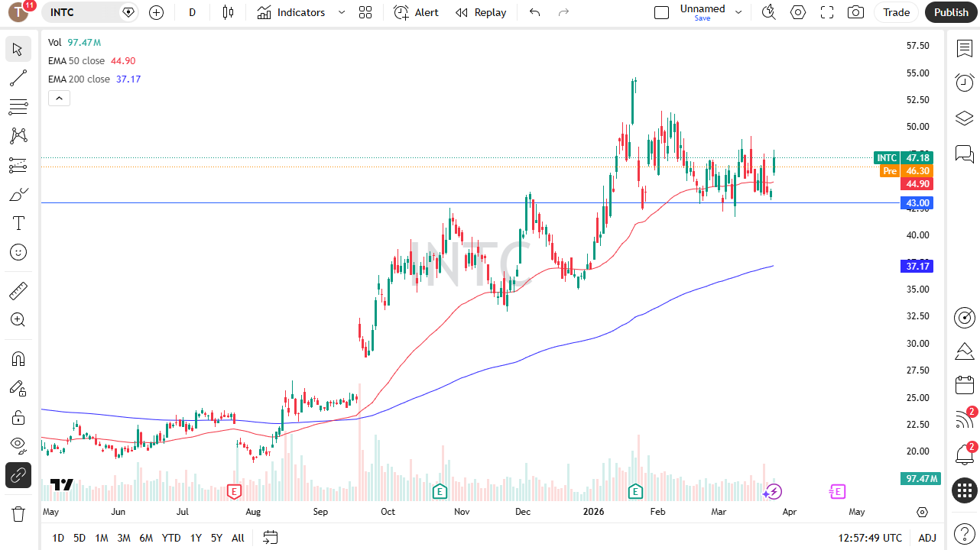
Task: Lock all drawing tools
Action: pos(18,417)
